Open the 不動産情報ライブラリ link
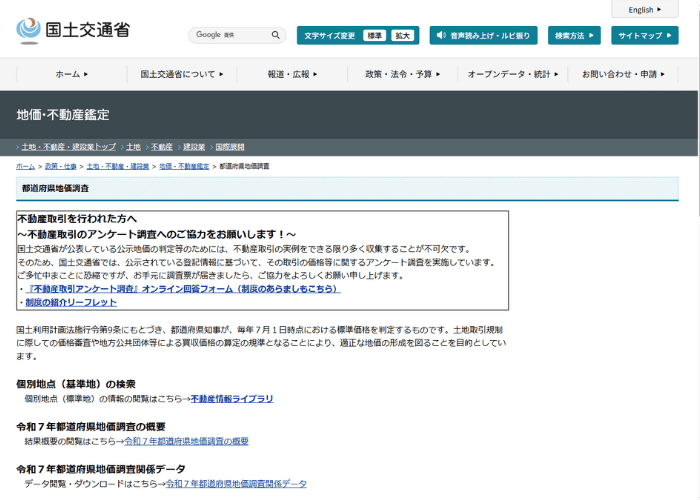Screen dimensions: 700x500 (232, 398)
